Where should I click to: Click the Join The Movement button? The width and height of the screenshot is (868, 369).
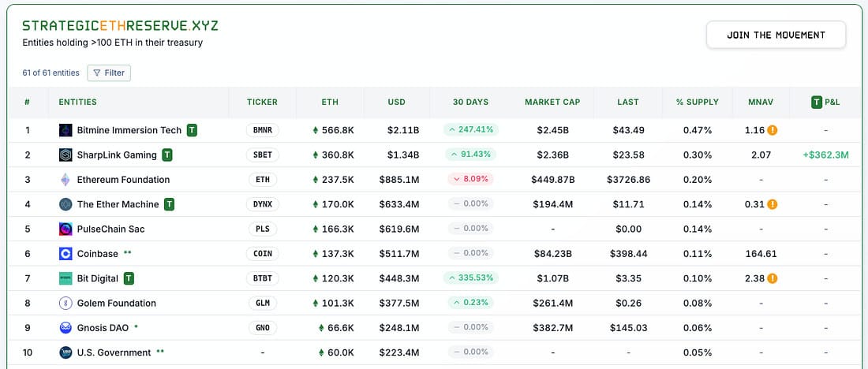pyautogui.click(x=776, y=35)
